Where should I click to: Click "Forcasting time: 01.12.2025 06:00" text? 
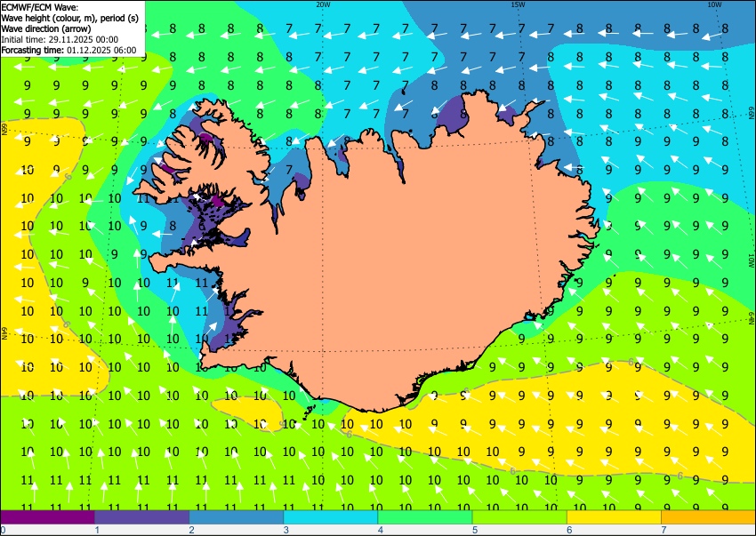pos(68,50)
